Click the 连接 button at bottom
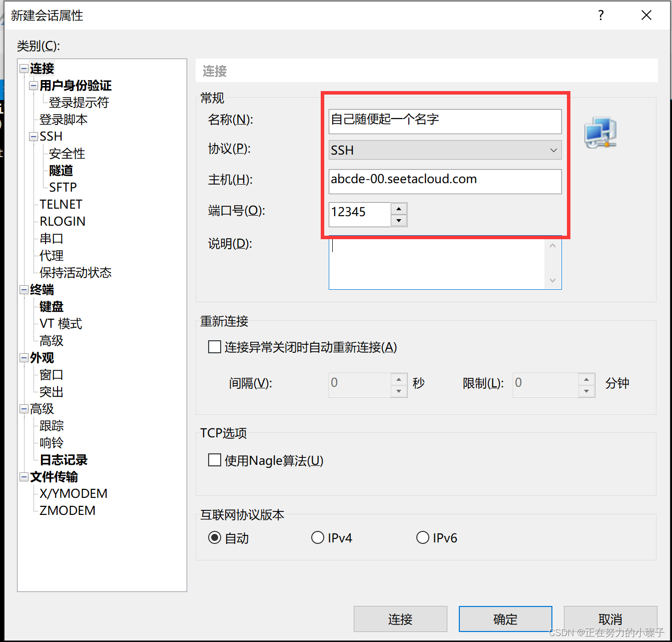This screenshot has height=642, width=672. [400, 619]
